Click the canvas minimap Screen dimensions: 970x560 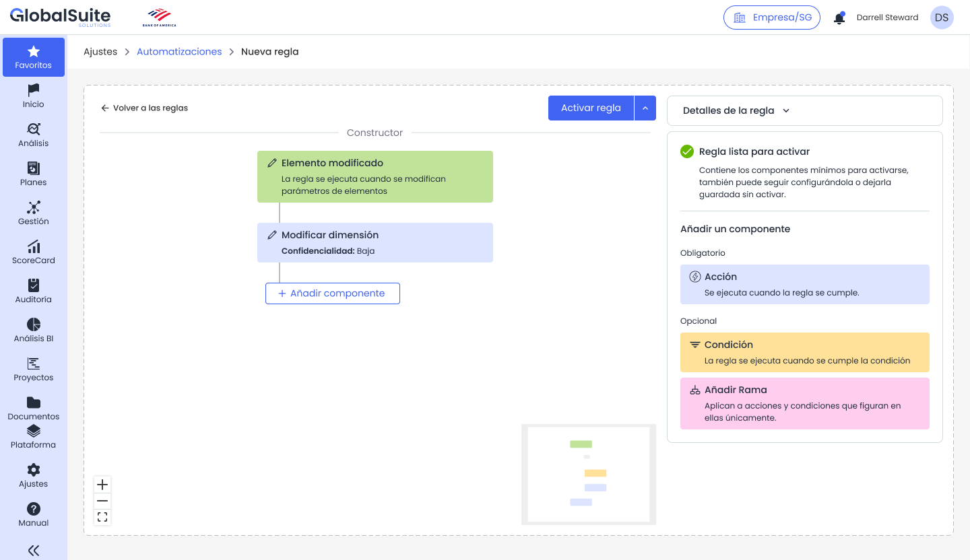589,475
